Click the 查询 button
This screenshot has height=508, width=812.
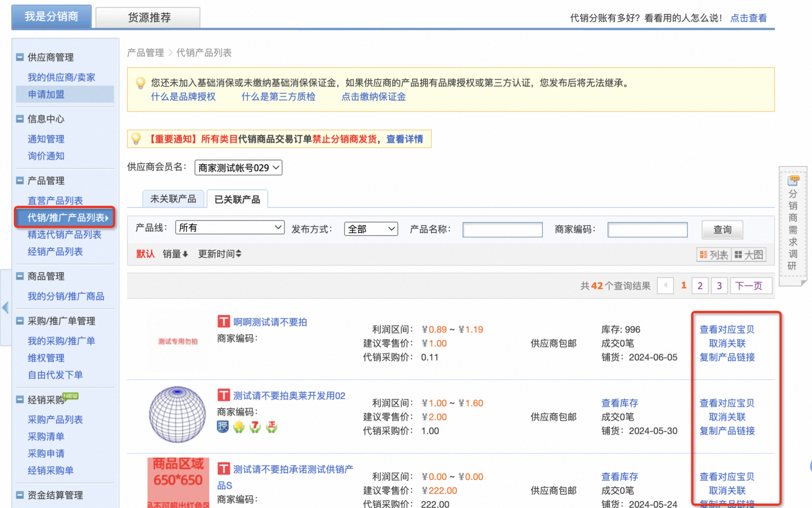(x=722, y=230)
